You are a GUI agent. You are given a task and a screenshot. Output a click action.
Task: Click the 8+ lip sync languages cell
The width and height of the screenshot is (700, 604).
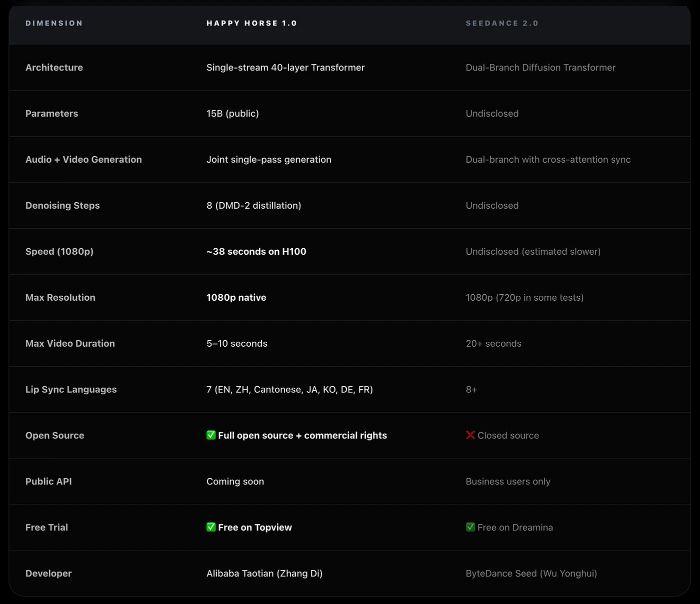(x=471, y=390)
